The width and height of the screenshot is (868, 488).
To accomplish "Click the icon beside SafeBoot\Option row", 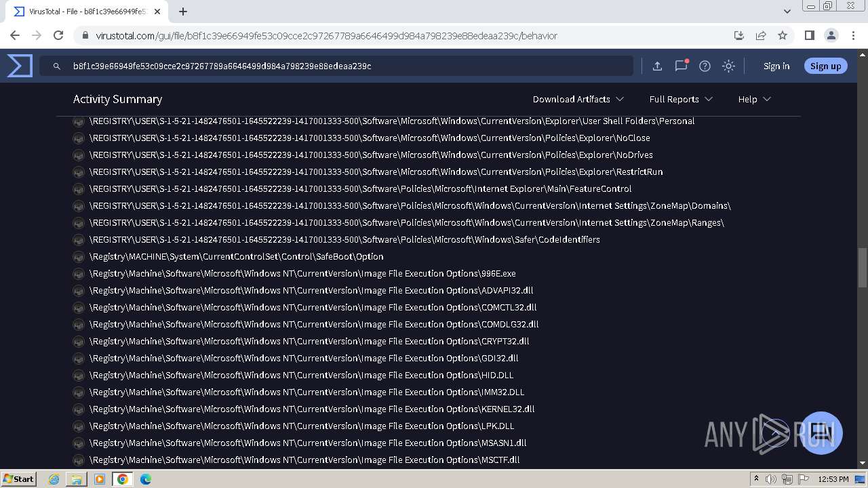I will [79, 257].
